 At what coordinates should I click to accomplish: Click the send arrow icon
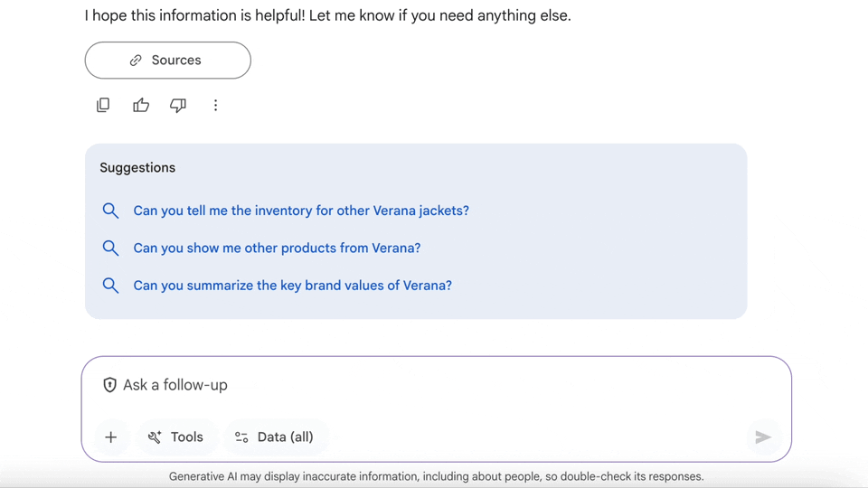point(763,437)
